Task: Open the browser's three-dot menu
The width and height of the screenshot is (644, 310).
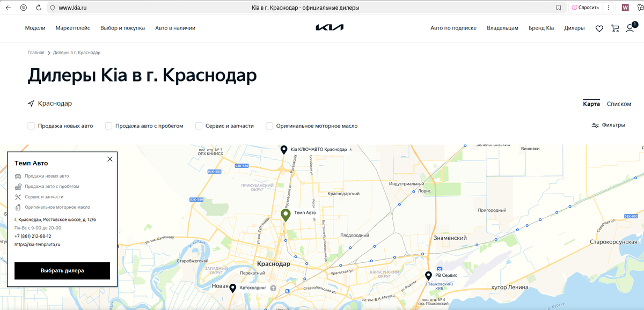Action: point(608,8)
